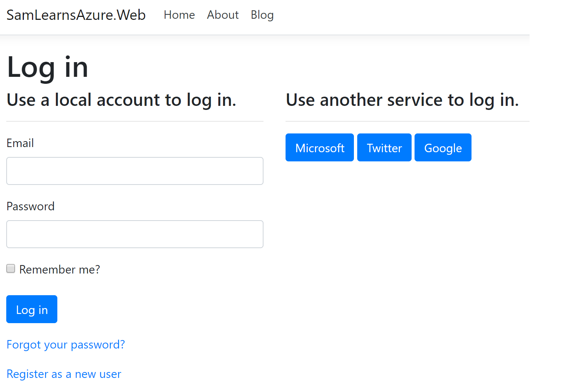
Task: Open the Home navigation item
Action: click(179, 15)
